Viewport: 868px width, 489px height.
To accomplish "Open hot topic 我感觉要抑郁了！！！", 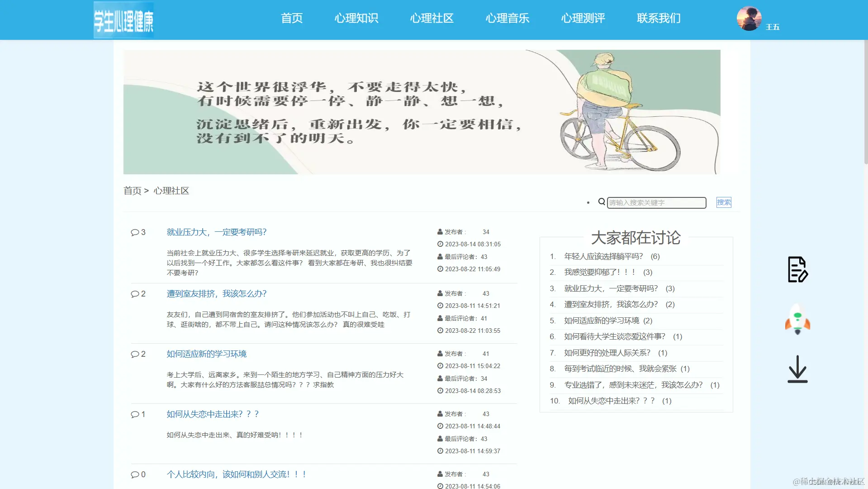I will (x=600, y=272).
